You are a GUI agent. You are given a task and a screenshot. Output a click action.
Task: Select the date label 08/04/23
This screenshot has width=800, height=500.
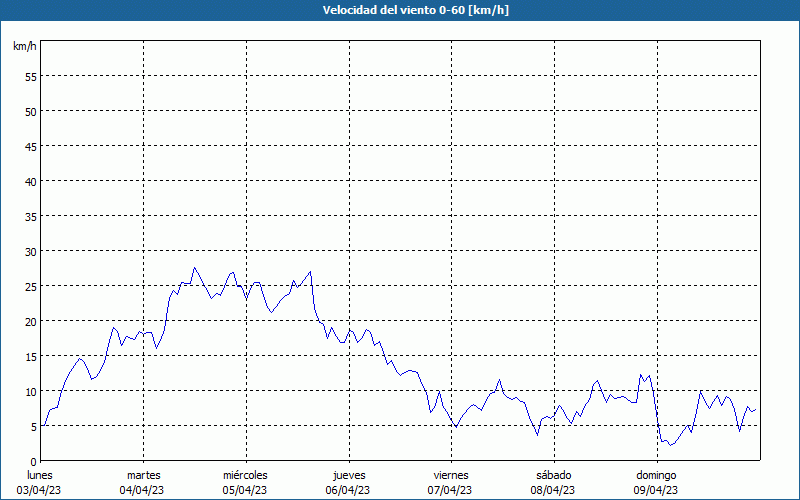(x=553, y=490)
